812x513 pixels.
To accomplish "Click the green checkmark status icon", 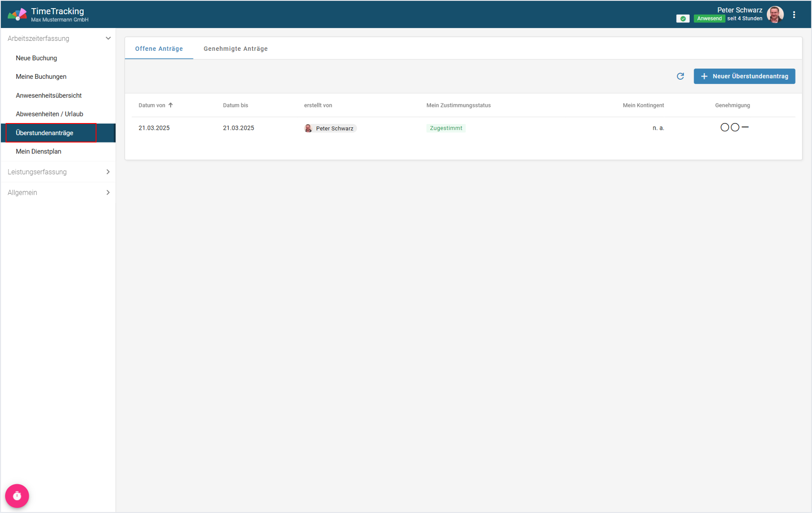I will [x=683, y=19].
